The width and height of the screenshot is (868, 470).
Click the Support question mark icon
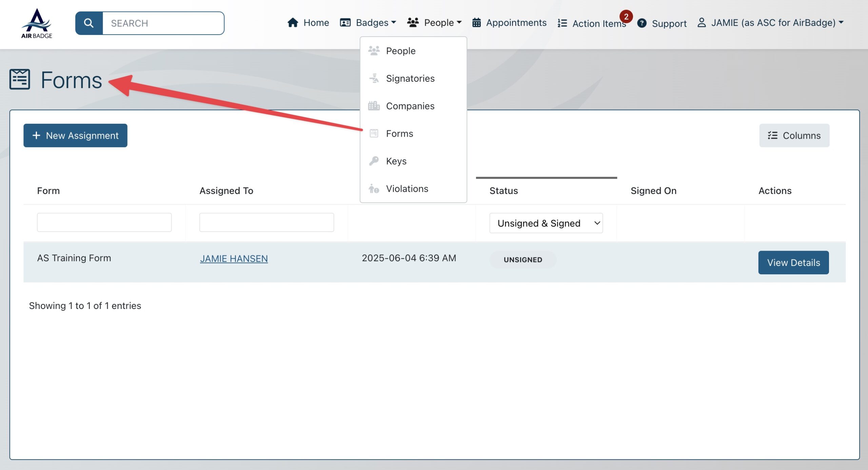[x=642, y=23]
